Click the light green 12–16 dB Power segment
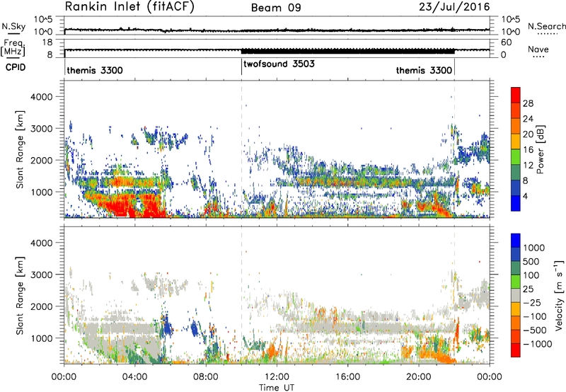 516,156
